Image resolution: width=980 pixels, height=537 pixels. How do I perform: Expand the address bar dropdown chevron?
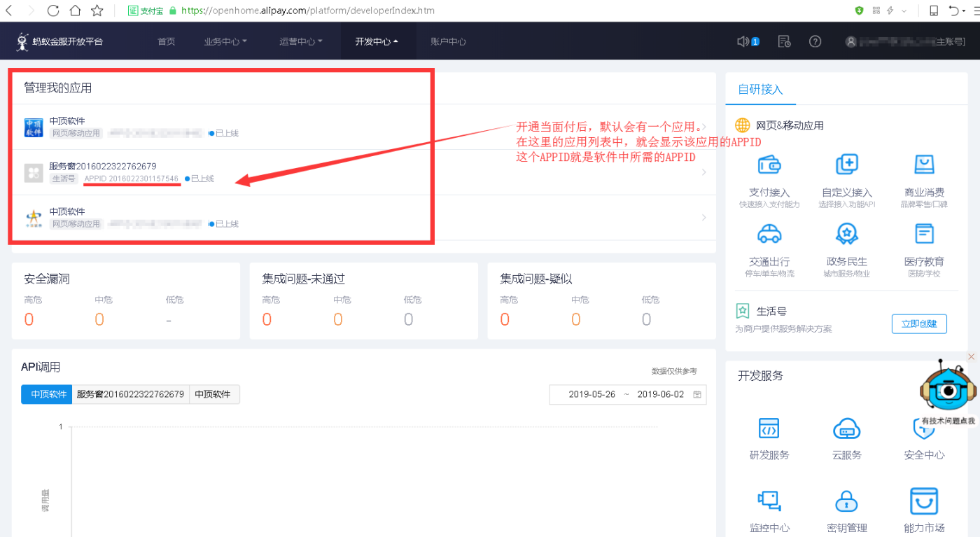904,11
